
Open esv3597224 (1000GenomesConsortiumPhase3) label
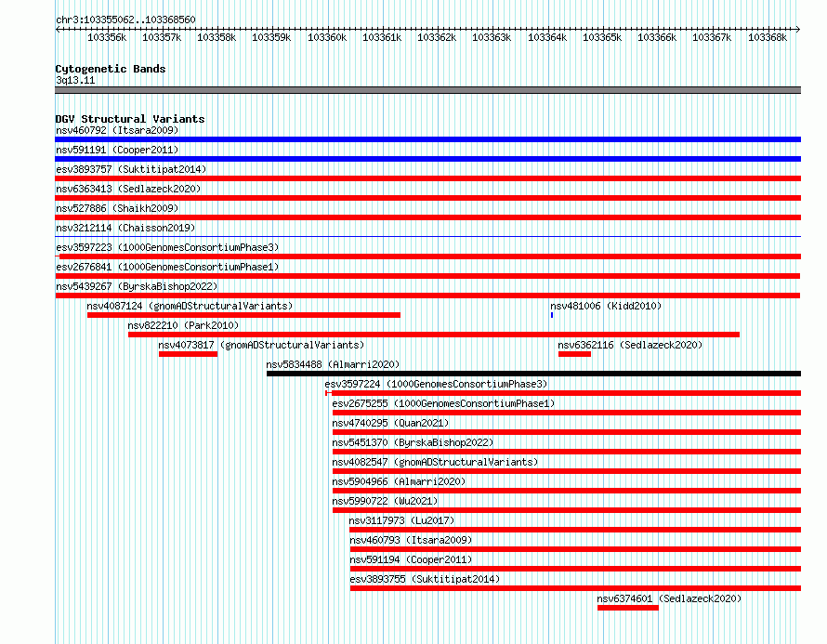pyautogui.click(x=436, y=384)
